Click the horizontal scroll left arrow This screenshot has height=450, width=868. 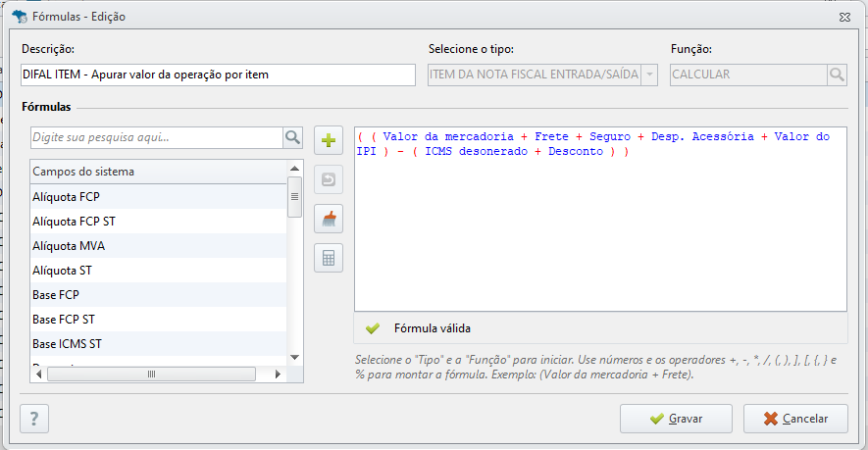tap(39, 375)
